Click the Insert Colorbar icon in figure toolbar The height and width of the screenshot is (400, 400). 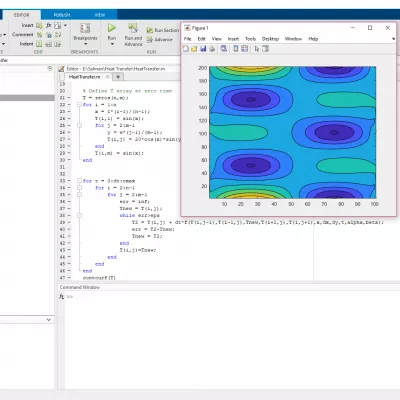[236, 49]
